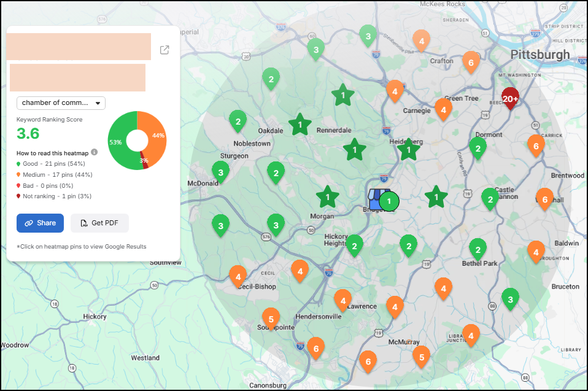Click the orange 4 pin beside Lawrence
This screenshot has height=391, width=588.
(x=342, y=301)
